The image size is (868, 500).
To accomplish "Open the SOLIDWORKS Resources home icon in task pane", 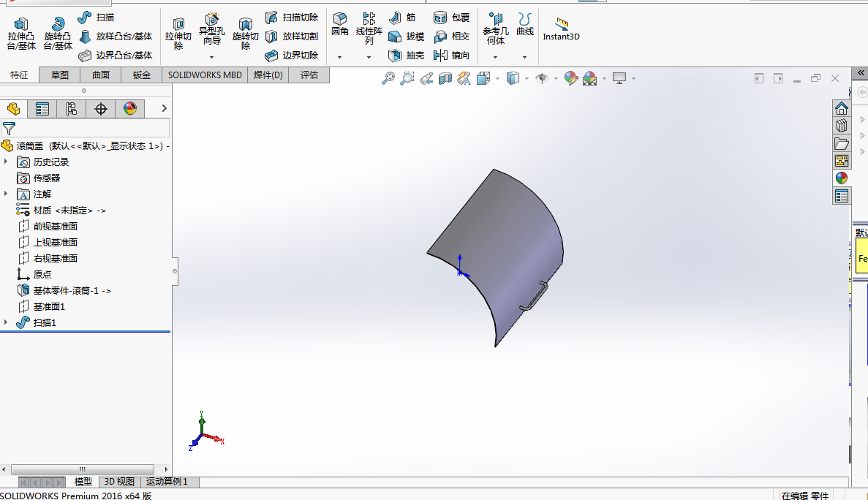I will coord(842,108).
